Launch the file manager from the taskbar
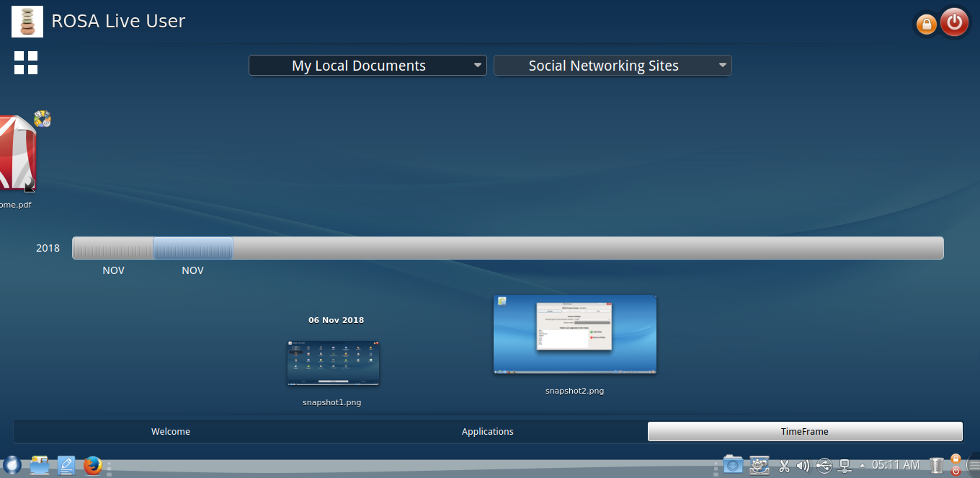The height and width of the screenshot is (478, 980). 39,466
